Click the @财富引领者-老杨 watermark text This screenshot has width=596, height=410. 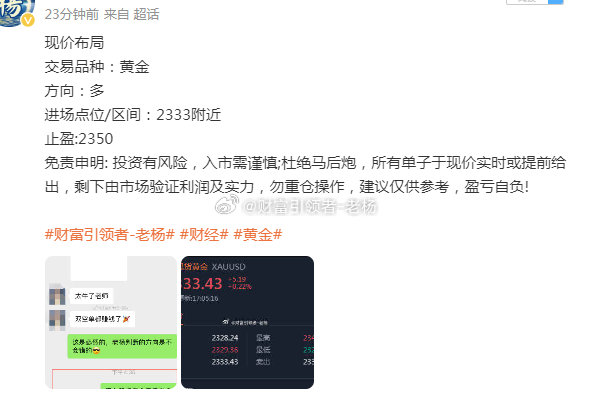(310, 207)
